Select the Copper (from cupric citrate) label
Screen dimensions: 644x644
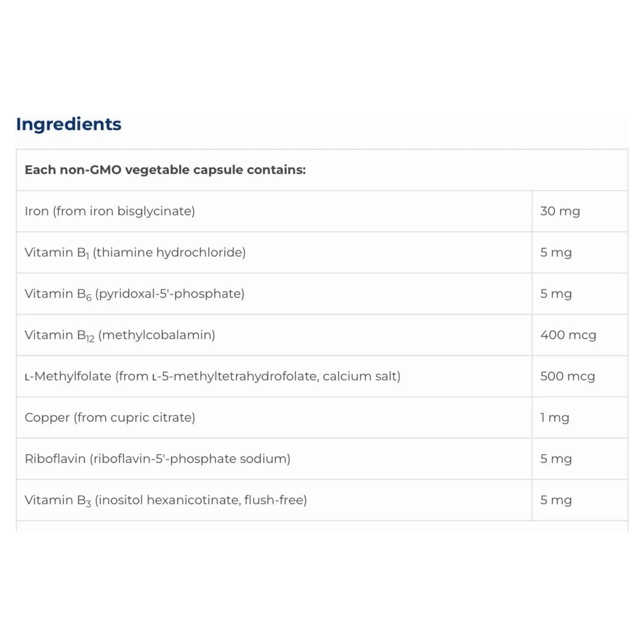(110, 418)
